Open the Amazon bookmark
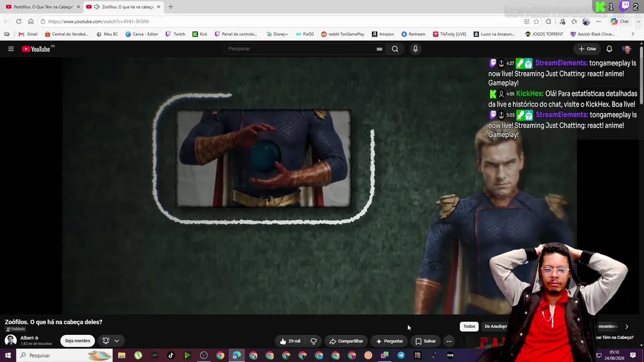The height and width of the screenshot is (362, 644). pos(383,34)
